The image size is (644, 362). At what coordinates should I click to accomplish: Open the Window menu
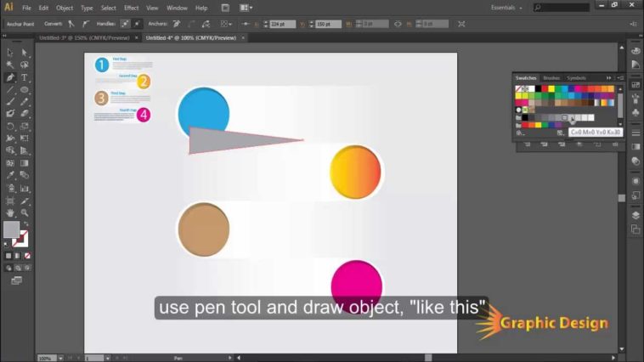177,8
